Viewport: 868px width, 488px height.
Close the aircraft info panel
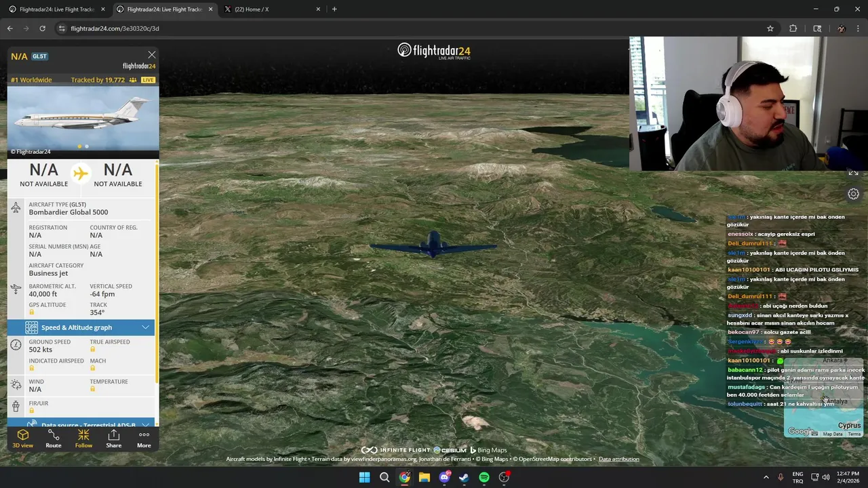point(152,55)
